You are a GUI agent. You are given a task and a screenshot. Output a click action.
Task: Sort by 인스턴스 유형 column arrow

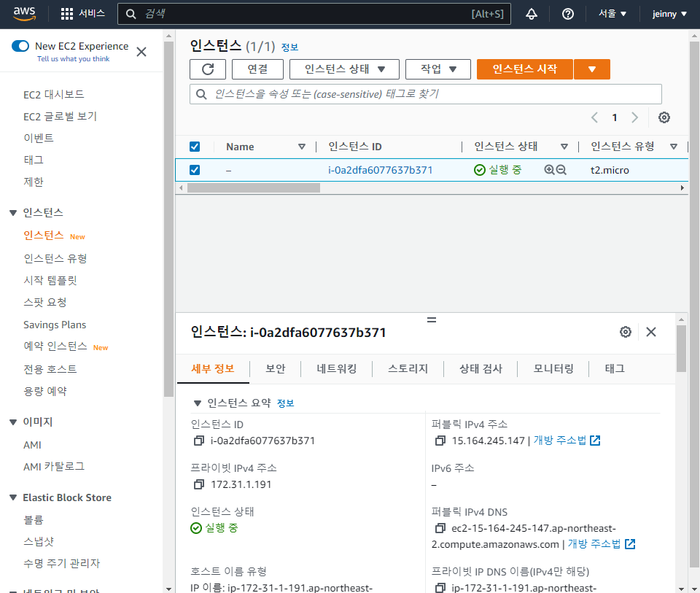(x=674, y=147)
